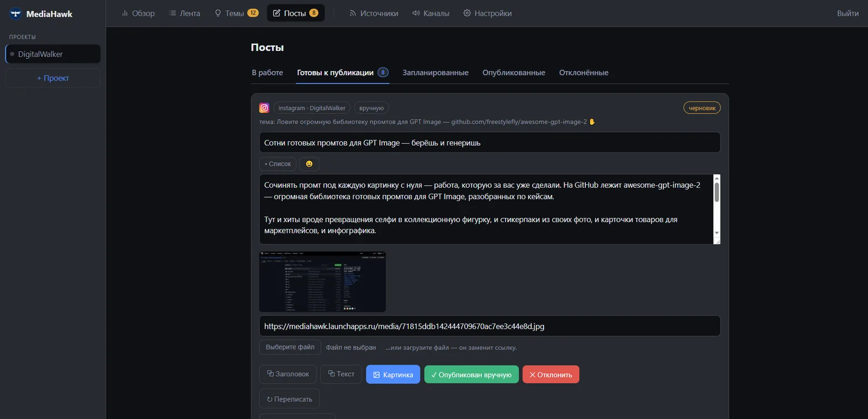Screen dimensions: 868x419
Task: Click the вручную tag
Action: (x=372, y=108)
